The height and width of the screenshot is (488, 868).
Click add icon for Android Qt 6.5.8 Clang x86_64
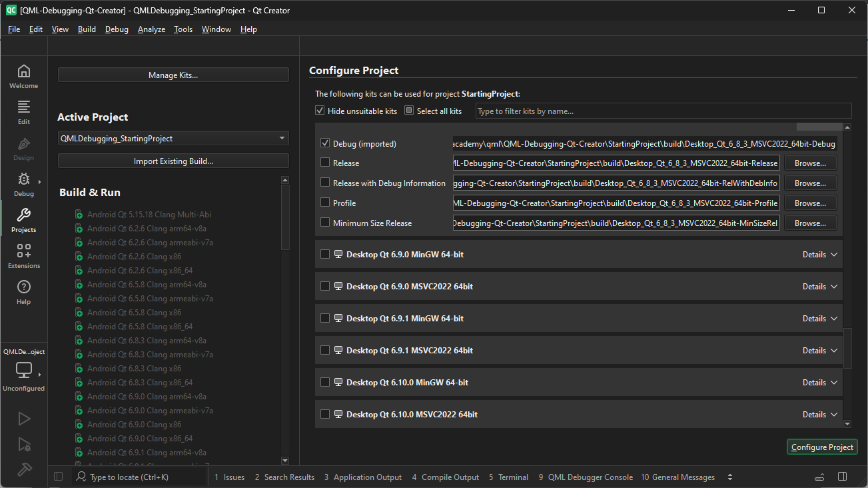[x=79, y=327]
